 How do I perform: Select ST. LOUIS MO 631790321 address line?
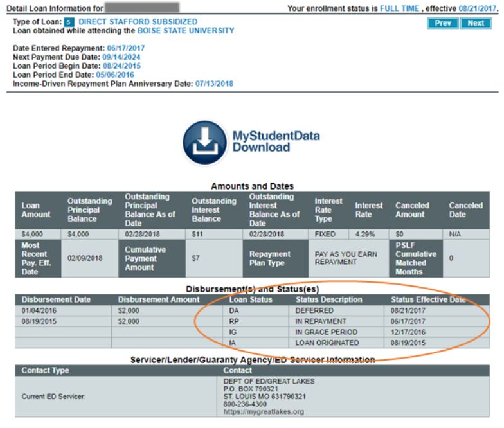tap(265, 397)
